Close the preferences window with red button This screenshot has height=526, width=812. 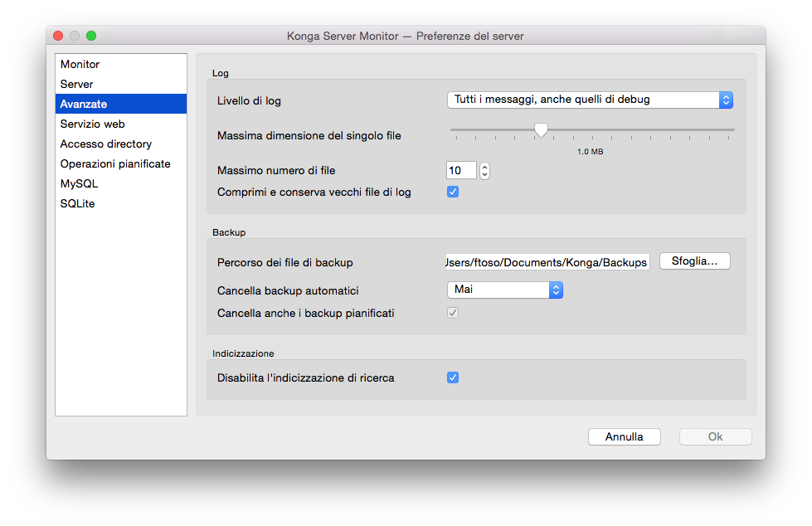[58, 36]
